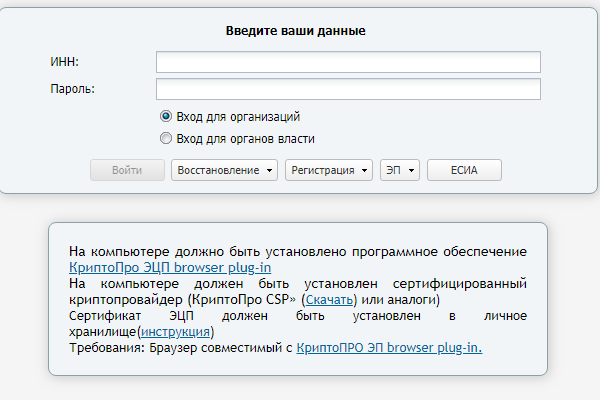Click the ЕСИА button
The image size is (600, 400).
[x=464, y=170]
